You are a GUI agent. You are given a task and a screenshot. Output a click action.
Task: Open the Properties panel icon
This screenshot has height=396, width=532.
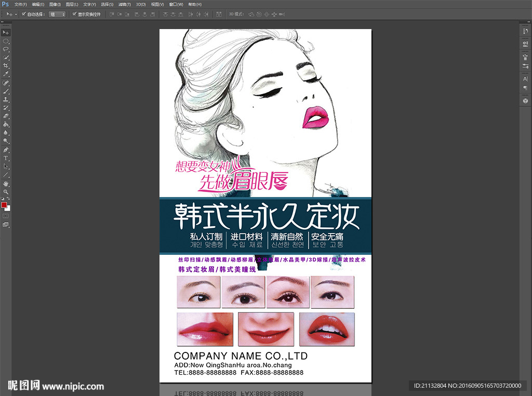[x=525, y=44]
